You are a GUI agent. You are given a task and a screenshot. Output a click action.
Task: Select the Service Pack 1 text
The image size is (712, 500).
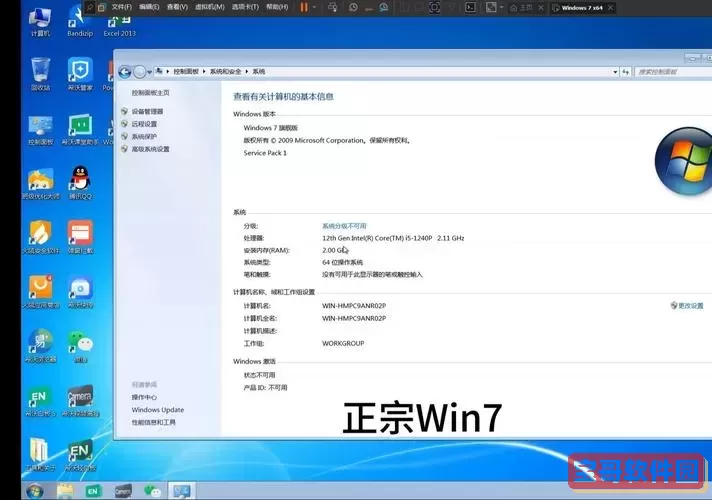(x=265, y=153)
